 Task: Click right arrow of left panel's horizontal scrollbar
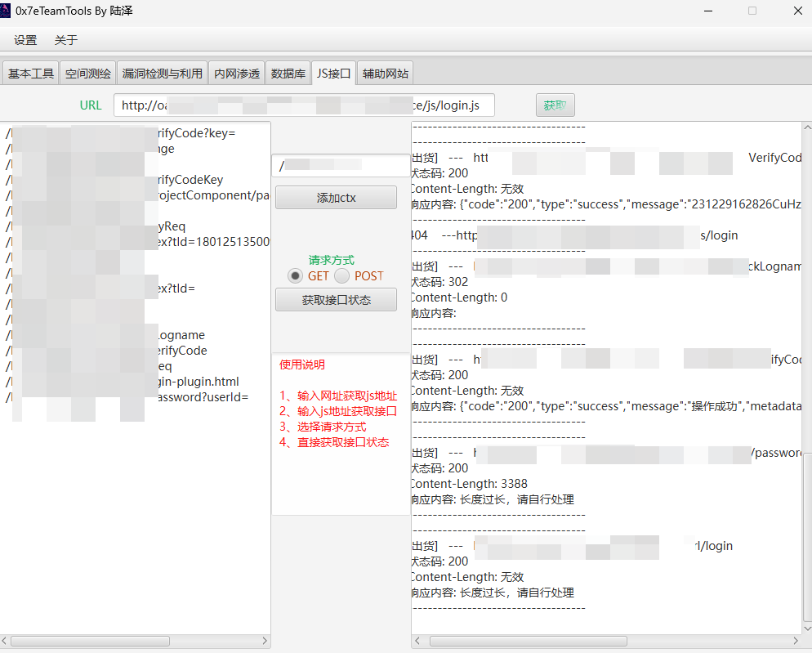tap(265, 642)
